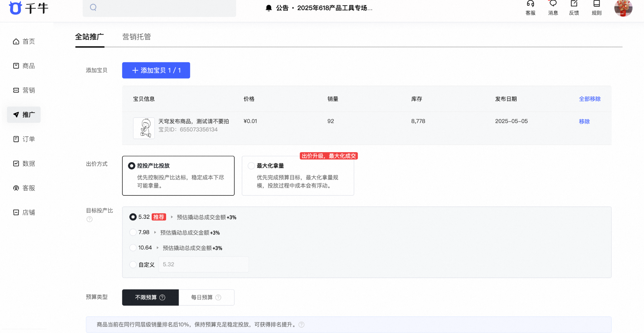Click the user avatar picture
Image resolution: width=644 pixels, height=333 pixels.
(623, 8)
